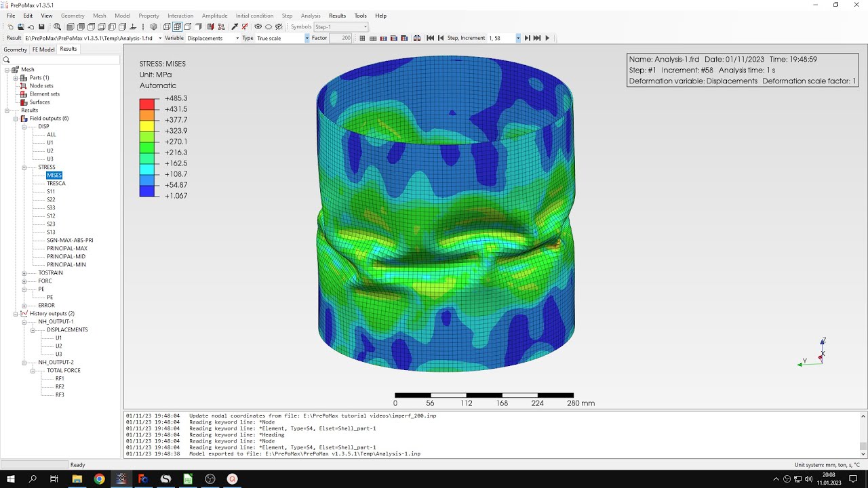Go to next increment
The width and height of the screenshot is (868, 488).
tap(527, 38)
